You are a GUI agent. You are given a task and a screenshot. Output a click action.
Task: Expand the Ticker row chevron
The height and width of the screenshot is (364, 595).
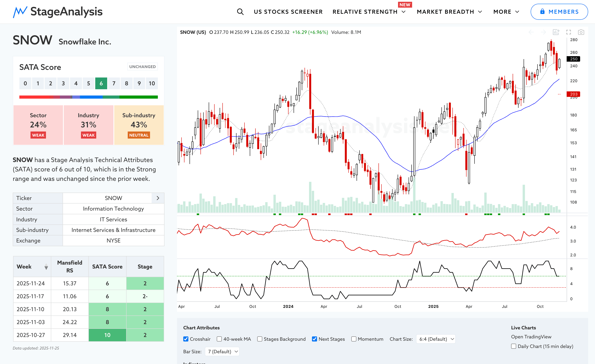158,198
